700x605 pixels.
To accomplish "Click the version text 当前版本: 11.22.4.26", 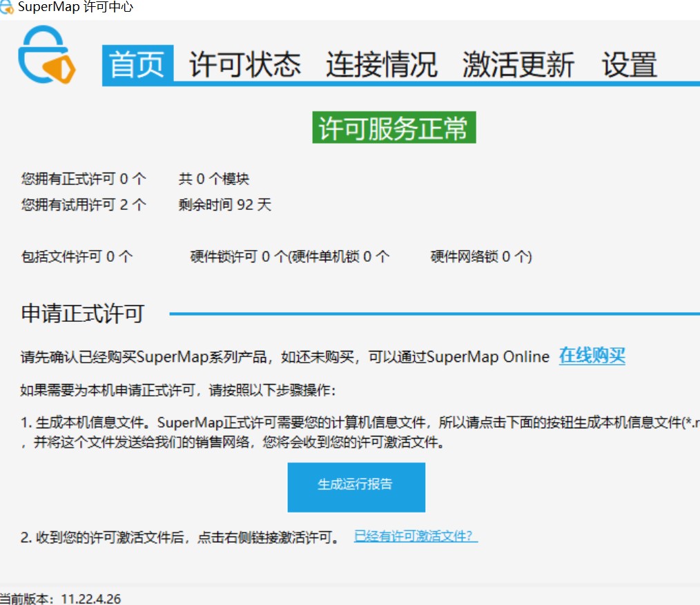I will tap(60, 598).
